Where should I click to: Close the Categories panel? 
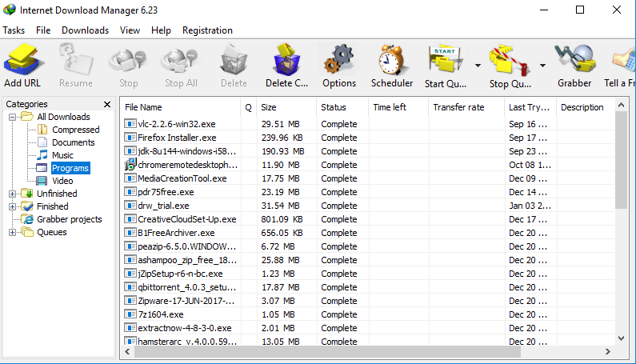[x=107, y=104]
